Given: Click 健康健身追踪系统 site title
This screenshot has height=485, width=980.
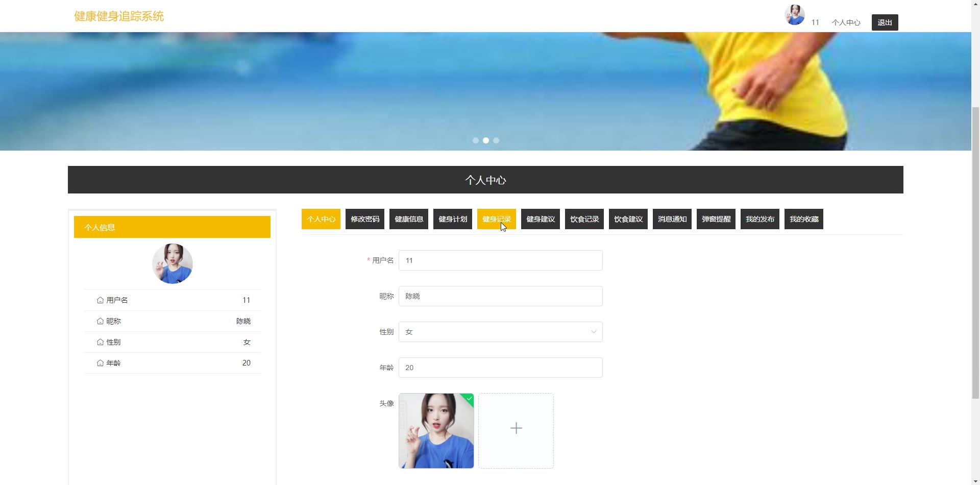Looking at the screenshot, I should click(x=119, y=16).
